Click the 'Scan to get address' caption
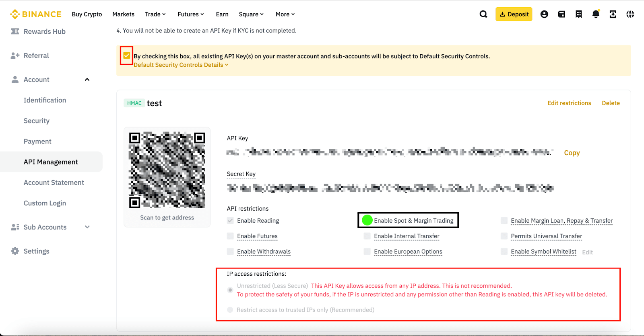Screen dimensions: 644x336 pos(167,217)
